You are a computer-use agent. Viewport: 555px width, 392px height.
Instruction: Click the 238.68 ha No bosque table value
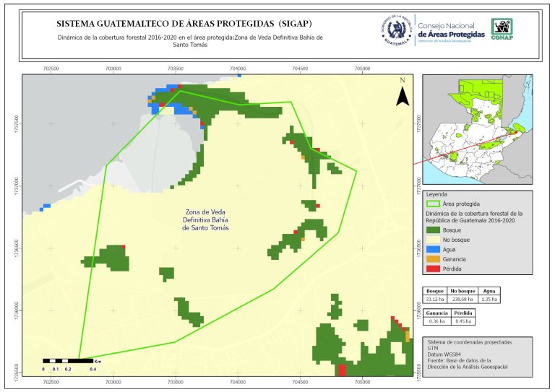462,298
